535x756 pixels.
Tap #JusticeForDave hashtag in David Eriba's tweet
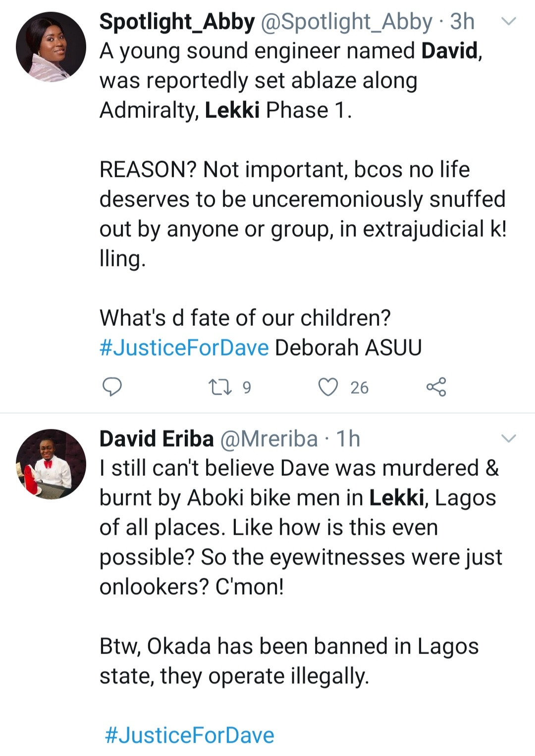190,735
